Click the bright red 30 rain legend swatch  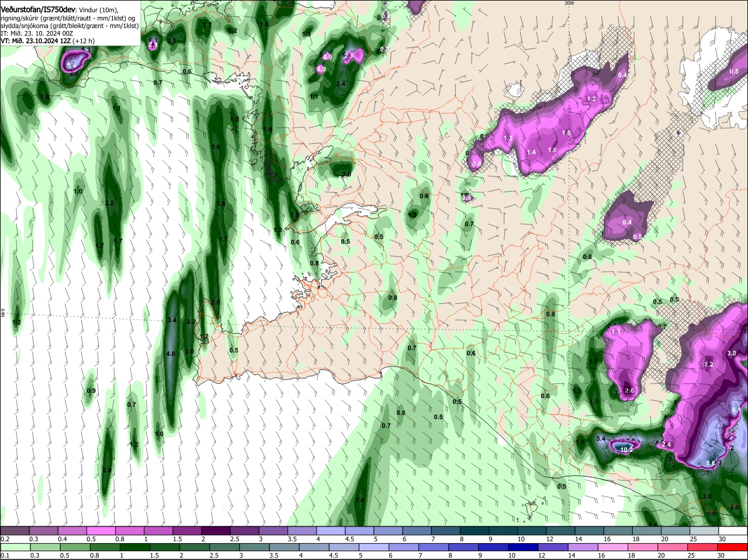(x=733, y=547)
